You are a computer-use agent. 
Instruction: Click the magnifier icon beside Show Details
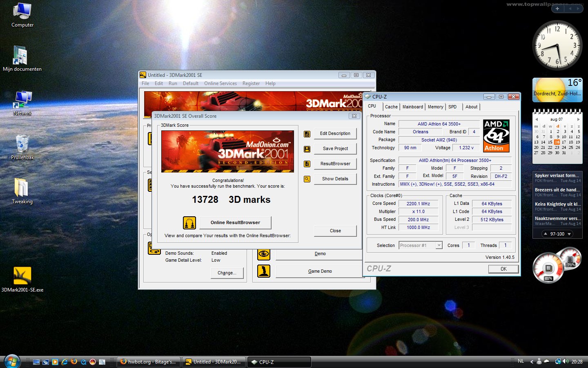pyautogui.click(x=307, y=179)
